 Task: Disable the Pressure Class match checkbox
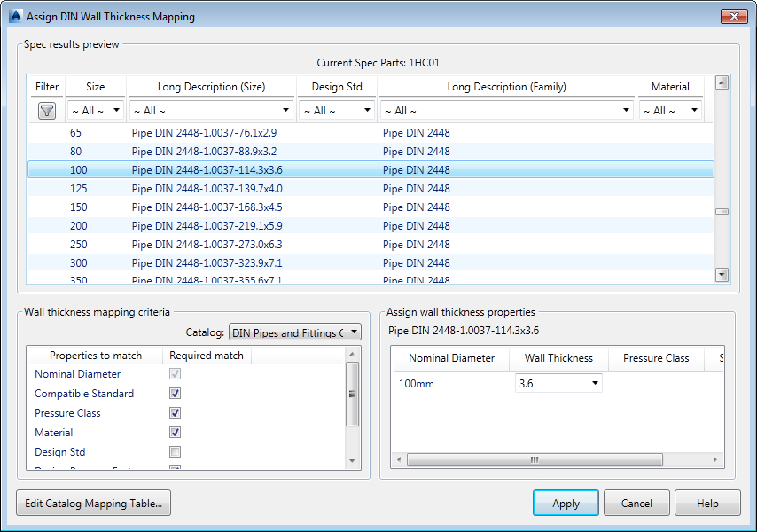(175, 412)
